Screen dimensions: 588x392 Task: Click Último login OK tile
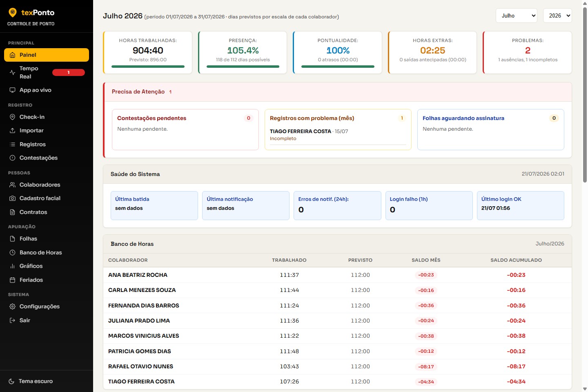[x=521, y=206]
